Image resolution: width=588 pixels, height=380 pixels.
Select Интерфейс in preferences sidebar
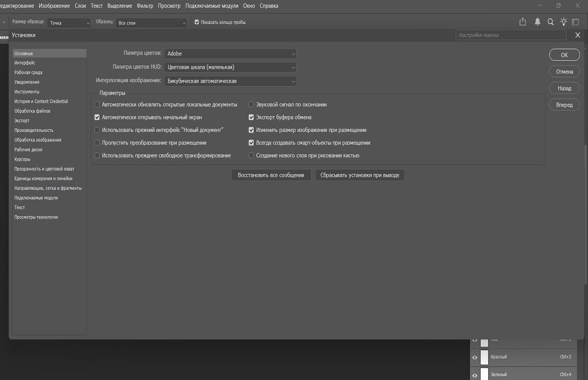pyautogui.click(x=25, y=63)
